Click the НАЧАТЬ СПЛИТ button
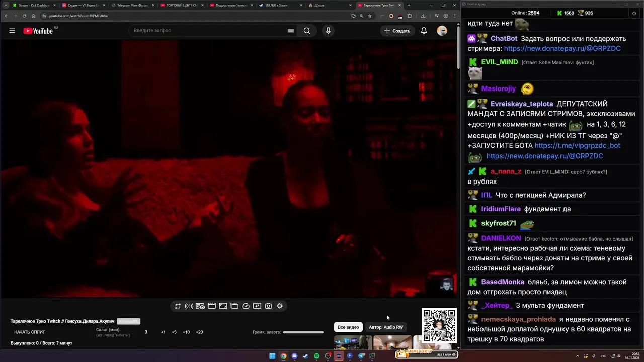 click(x=30, y=332)
